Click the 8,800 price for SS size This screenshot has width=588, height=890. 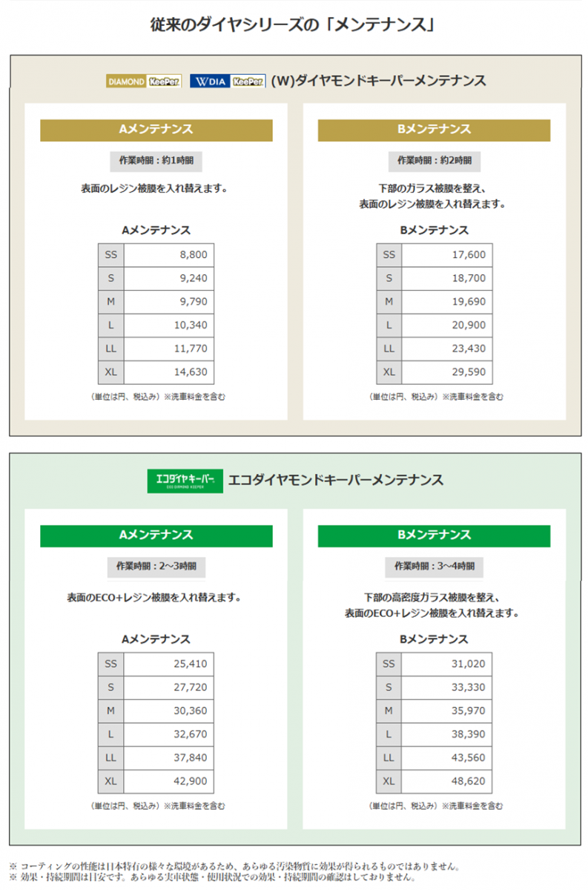tap(170, 254)
